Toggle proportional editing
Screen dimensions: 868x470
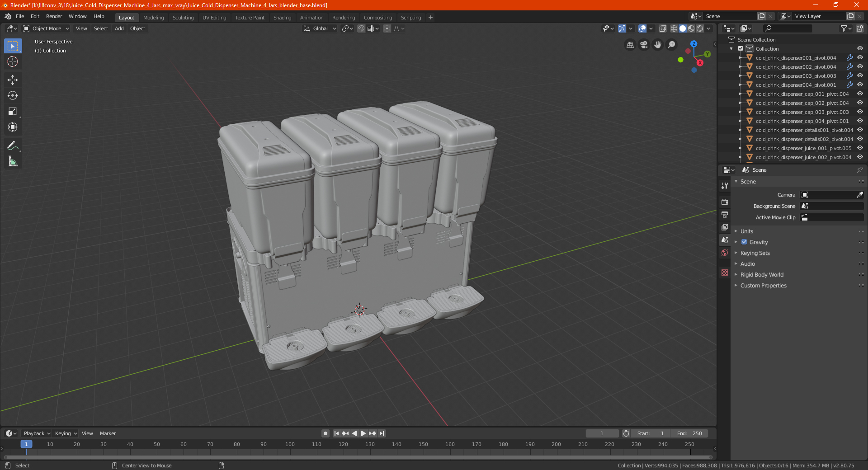tap(387, 28)
